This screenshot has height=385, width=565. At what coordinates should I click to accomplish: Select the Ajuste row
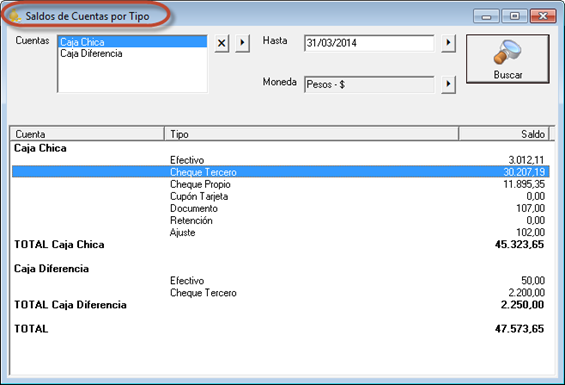click(281, 233)
